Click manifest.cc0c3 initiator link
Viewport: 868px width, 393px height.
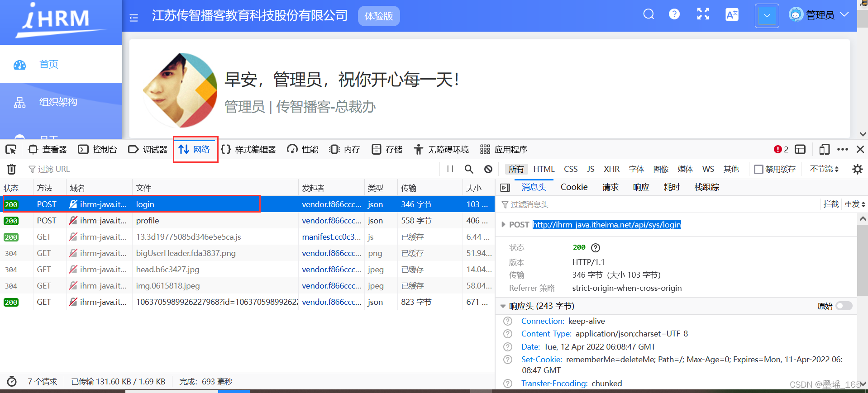click(x=331, y=237)
